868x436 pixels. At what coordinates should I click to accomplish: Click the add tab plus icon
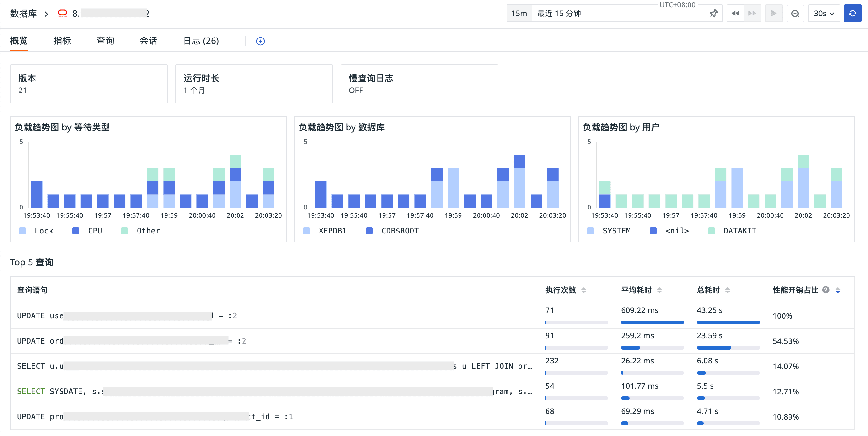coord(260,41)
